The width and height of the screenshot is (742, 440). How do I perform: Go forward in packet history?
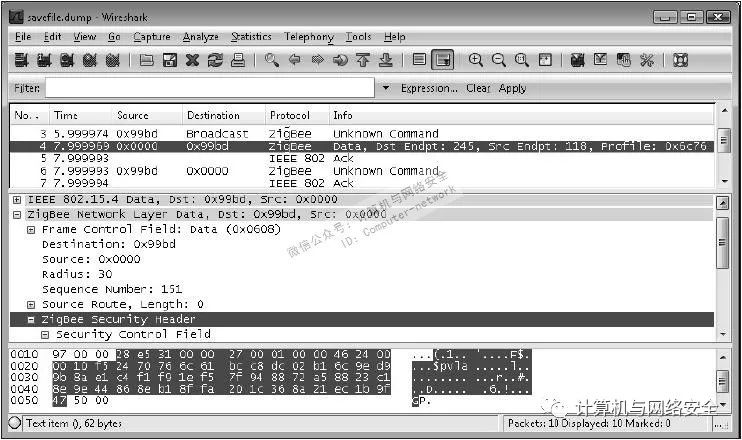point(317,60)
